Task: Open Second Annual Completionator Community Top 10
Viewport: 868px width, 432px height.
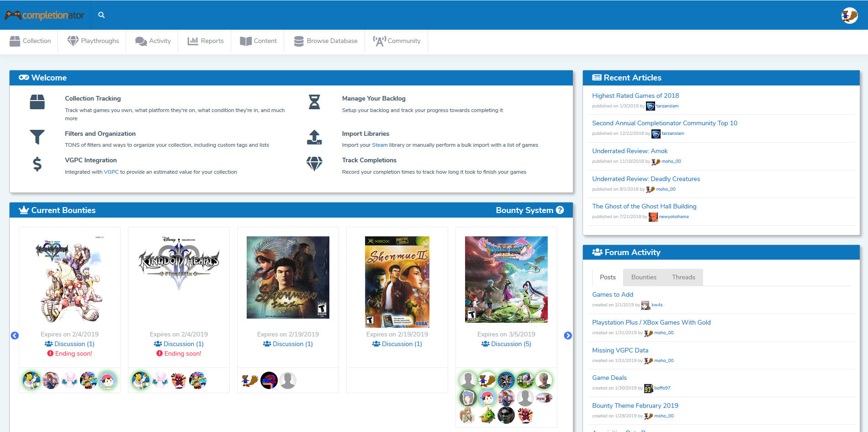Action: pyautogui.click(x=665, y=123)
